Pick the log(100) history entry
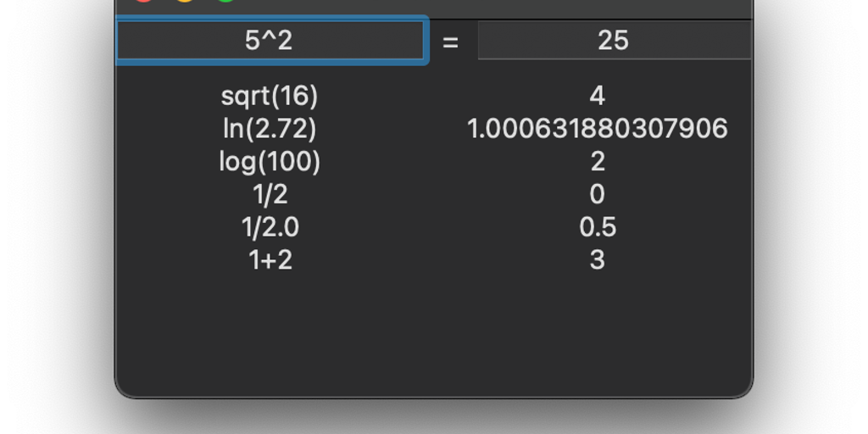Image resolution: width=868 pixels, height=434 pixels. click(270, 161)
